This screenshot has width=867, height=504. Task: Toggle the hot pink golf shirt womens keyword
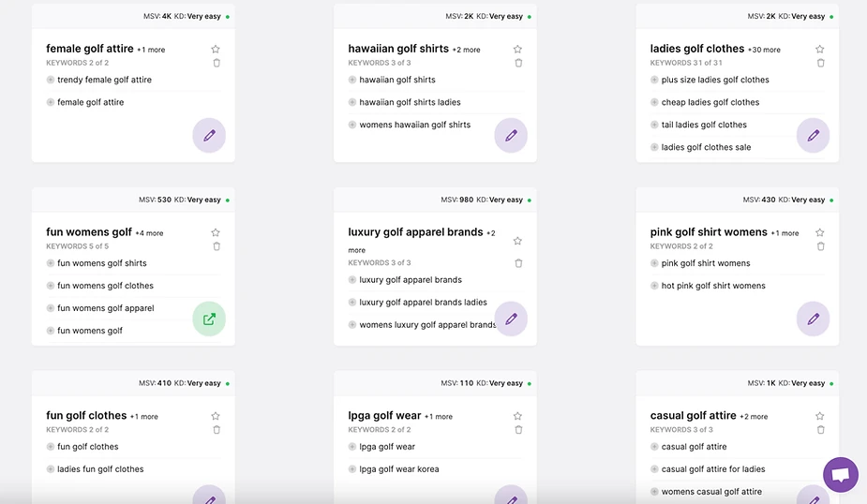(x=654, y=286)
